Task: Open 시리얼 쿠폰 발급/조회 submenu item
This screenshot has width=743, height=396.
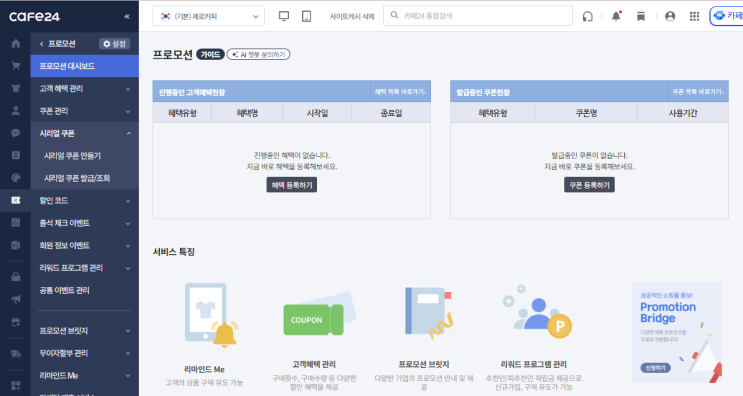Action: click(x=77, y=178)
